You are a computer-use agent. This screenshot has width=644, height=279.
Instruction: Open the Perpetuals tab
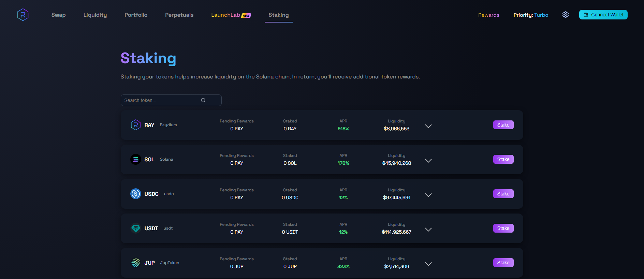[x=179, y=15]
